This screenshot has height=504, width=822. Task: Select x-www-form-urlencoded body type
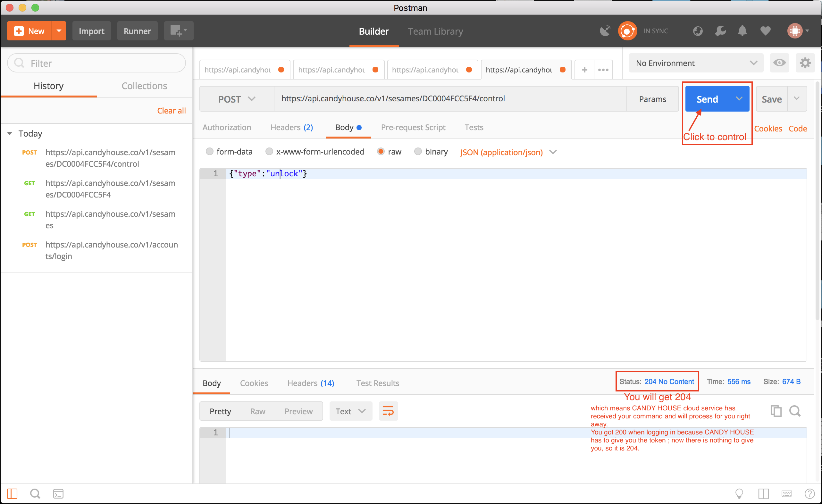pyautogui.click(x=269, y=151)
